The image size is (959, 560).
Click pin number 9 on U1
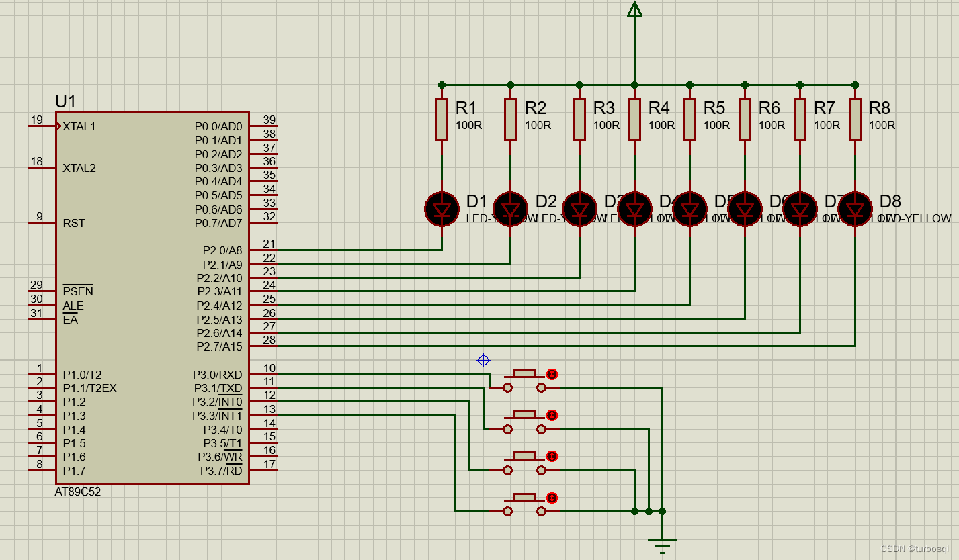(x=40, y=216)
